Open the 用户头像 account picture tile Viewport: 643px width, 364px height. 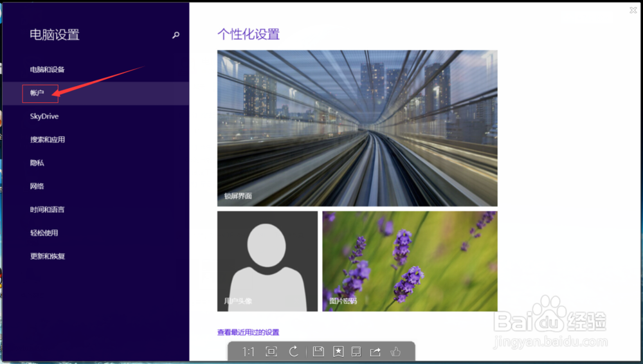click(267, 261)
